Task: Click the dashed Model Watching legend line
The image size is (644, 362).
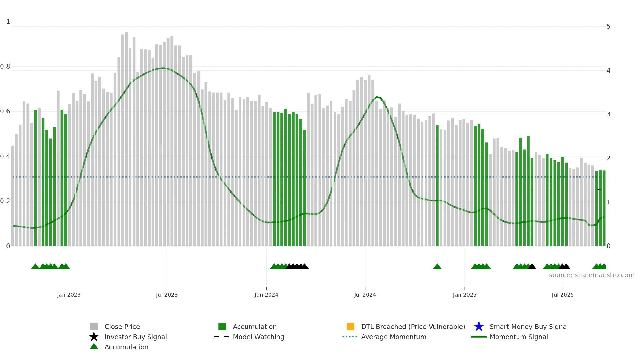Action: tap(222, 337)
